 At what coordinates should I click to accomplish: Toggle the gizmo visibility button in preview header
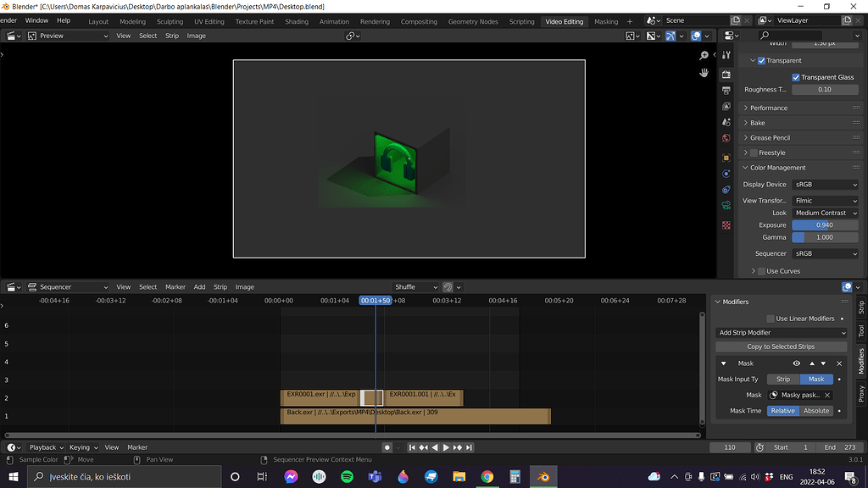pos(670,36)
